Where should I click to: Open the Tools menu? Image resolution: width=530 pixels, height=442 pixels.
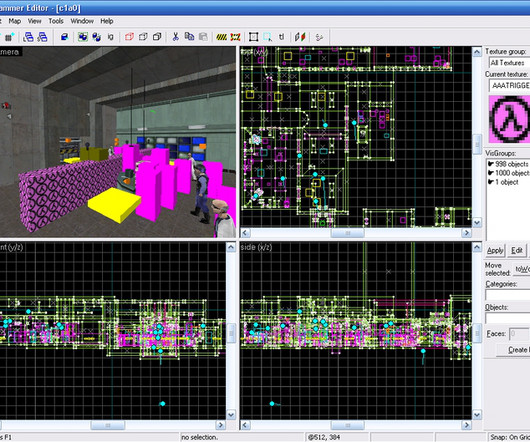pyautogui.click(x=56, y=21)
